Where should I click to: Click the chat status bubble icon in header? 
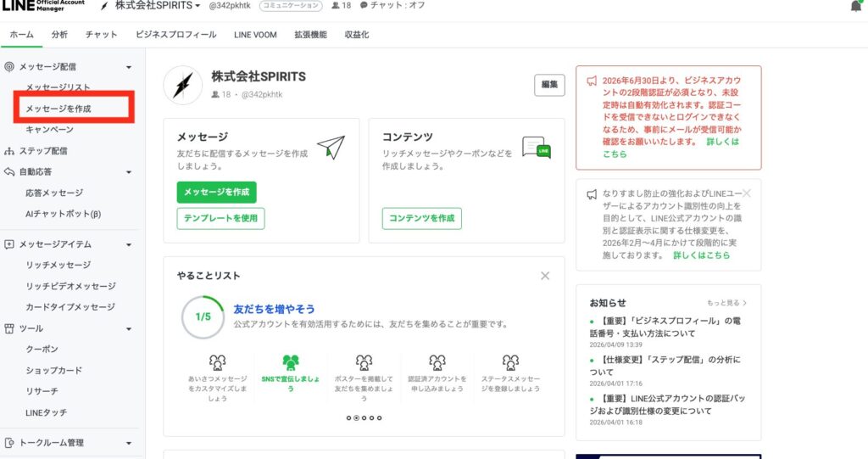pos(364,5)
